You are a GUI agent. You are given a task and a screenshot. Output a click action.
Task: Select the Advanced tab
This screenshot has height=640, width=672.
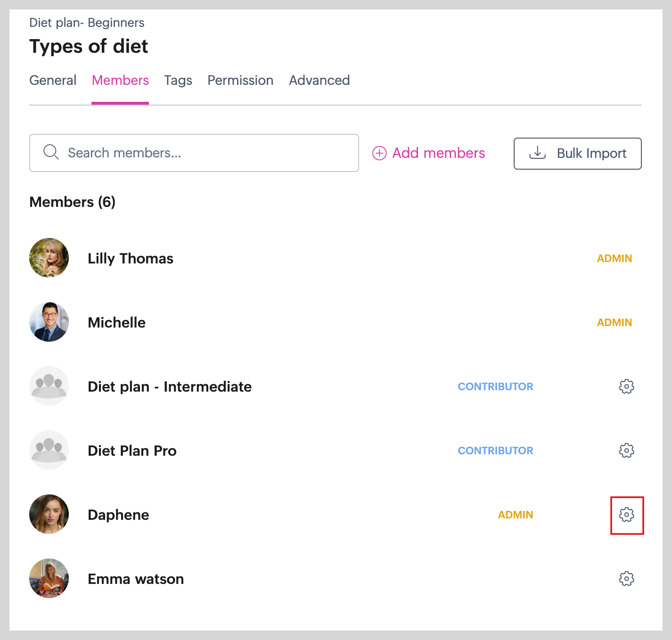319,80
